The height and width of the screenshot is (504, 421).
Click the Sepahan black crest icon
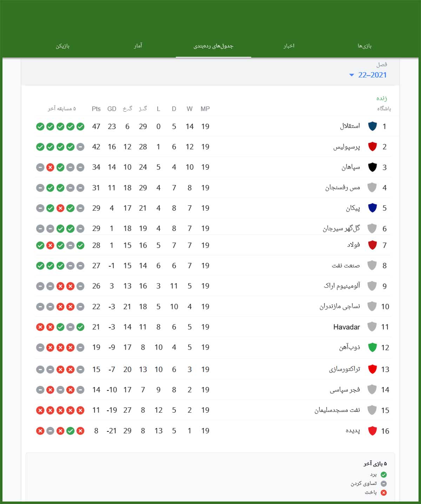click(x=373, y=167)
